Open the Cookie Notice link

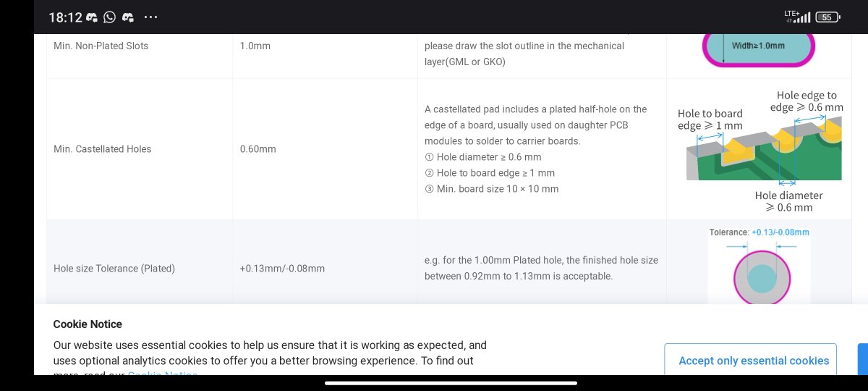[x=162, y=374]
